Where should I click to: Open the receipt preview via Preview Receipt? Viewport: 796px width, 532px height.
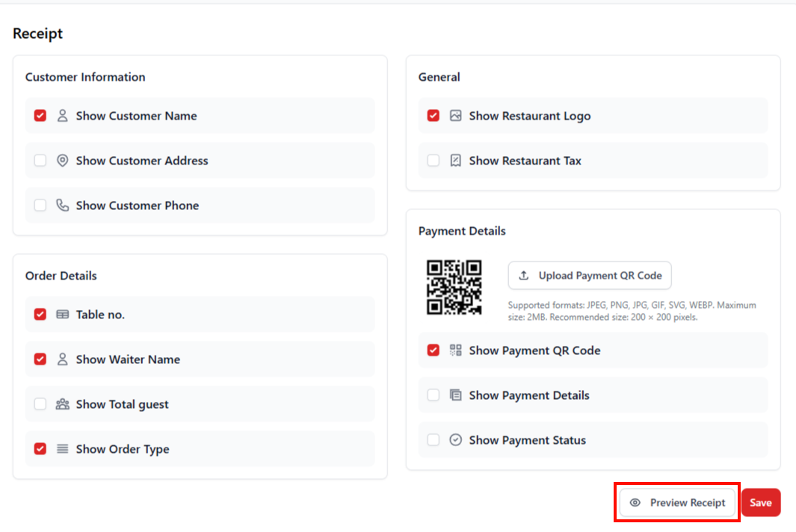(x=676, y=503)
